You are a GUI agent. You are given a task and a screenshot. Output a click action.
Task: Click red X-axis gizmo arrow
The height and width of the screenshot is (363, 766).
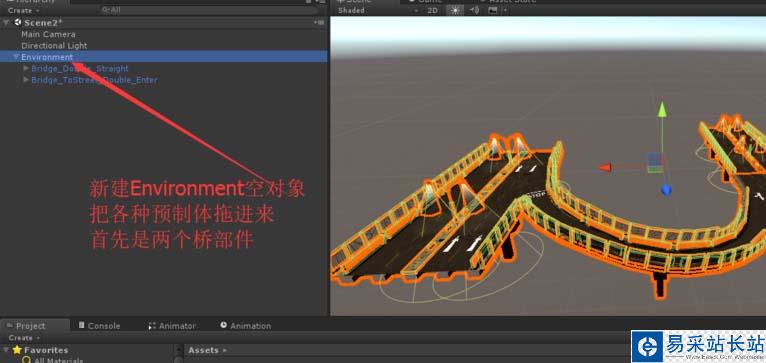605,168
